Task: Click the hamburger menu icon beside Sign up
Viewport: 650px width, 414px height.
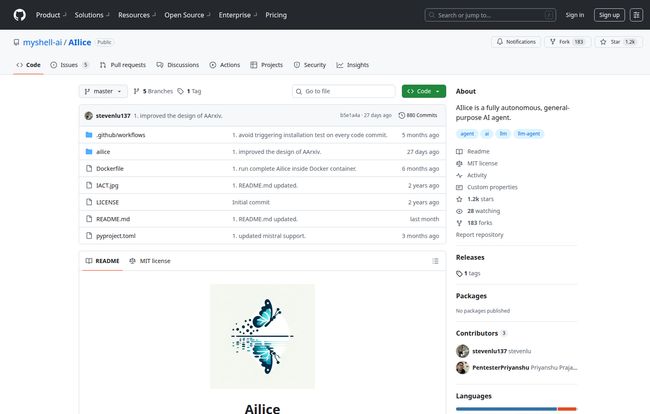Action: point(636,15)
